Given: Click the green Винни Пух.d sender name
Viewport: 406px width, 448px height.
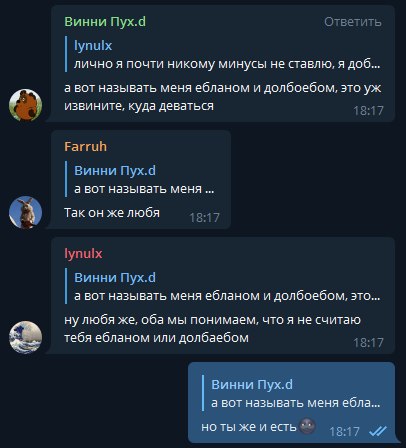Looking at the screenshot, I should click(105, 22).
